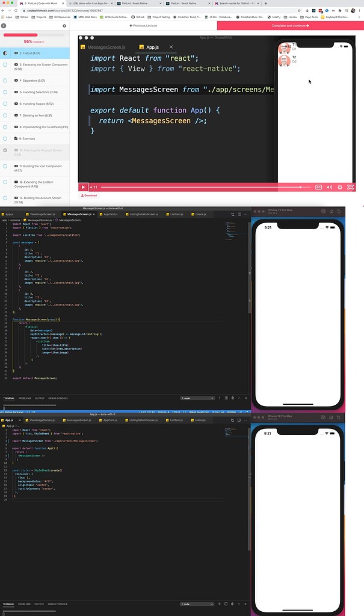The image size is (364, 616).
Task: Toggle completion circle for 8- Implementing Pull to Refresh
Action: (x=5, y=127)
